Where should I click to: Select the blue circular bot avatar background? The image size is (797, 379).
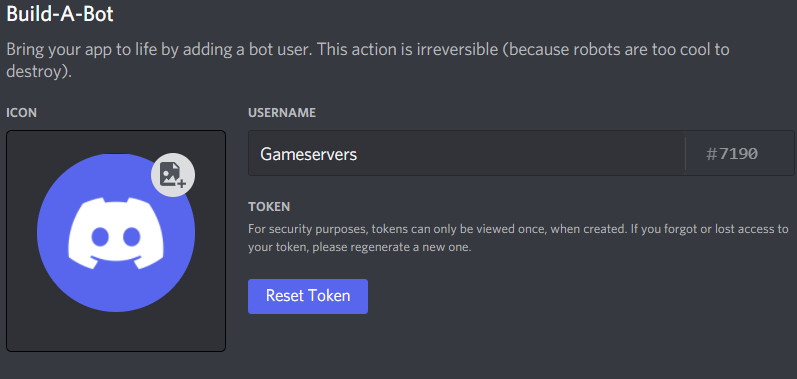116,233
